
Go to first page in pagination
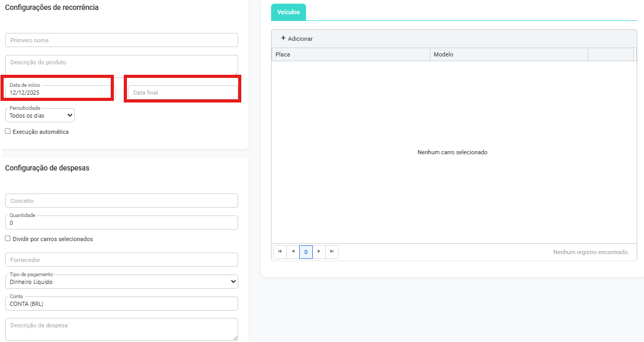tap(280, 252)
